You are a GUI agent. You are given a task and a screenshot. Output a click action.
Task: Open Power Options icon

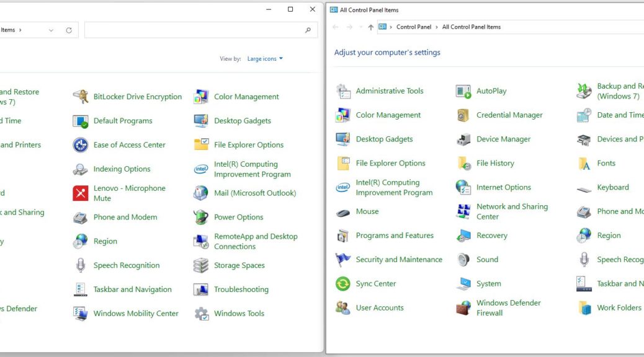(201, 217)
